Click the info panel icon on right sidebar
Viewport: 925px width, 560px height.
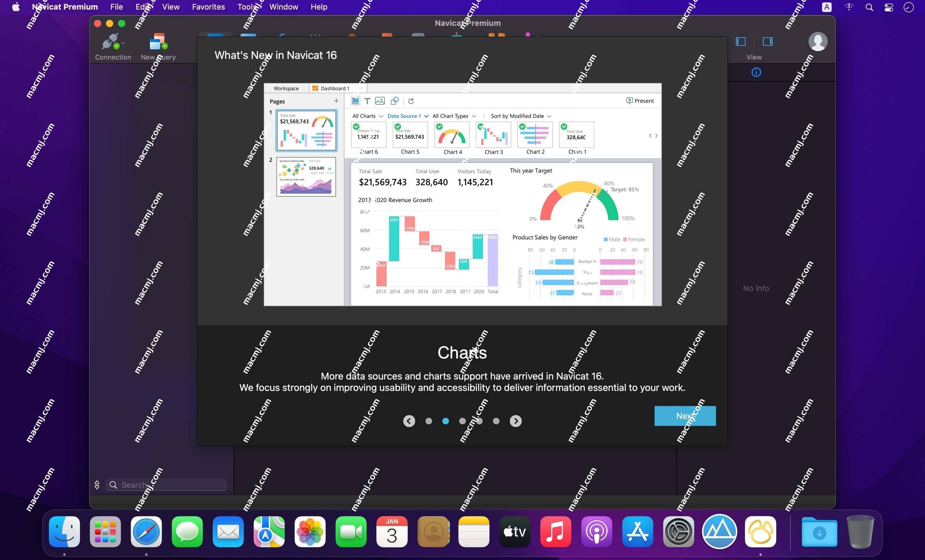click(x=756, y=72)
